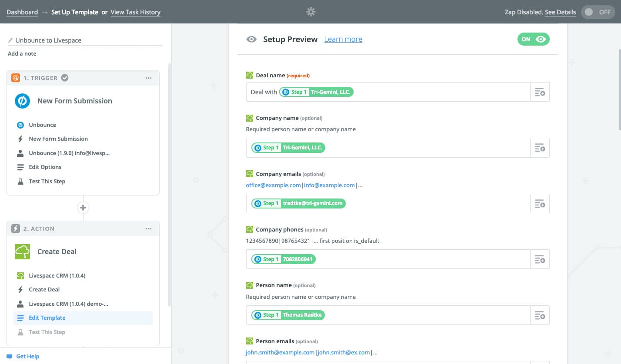Click the trigger completed checkmark icon
The image size is (621, 364).
point(64,78)
